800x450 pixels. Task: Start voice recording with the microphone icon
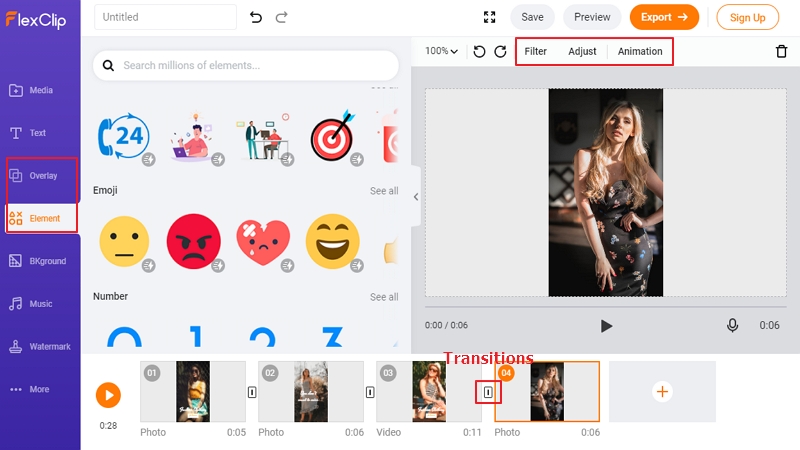[x=732, y=326]
